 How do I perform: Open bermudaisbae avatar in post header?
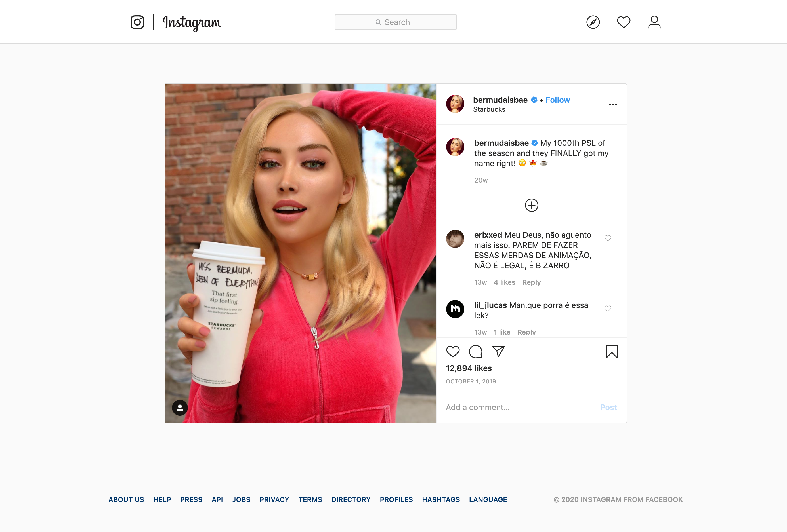(x=455, y=104)
